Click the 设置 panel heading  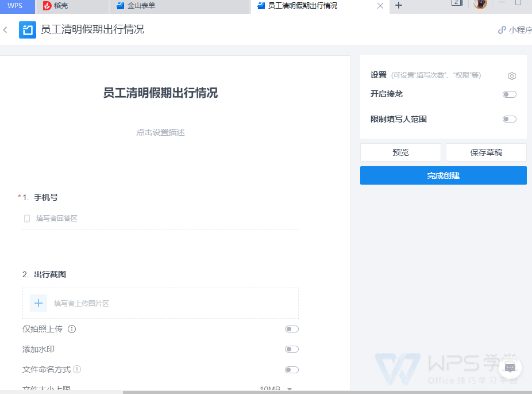[378, 75]
